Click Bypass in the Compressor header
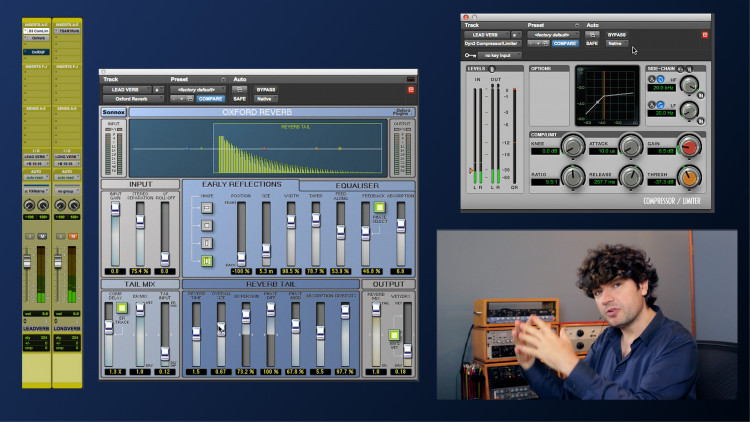 [617, 35]
